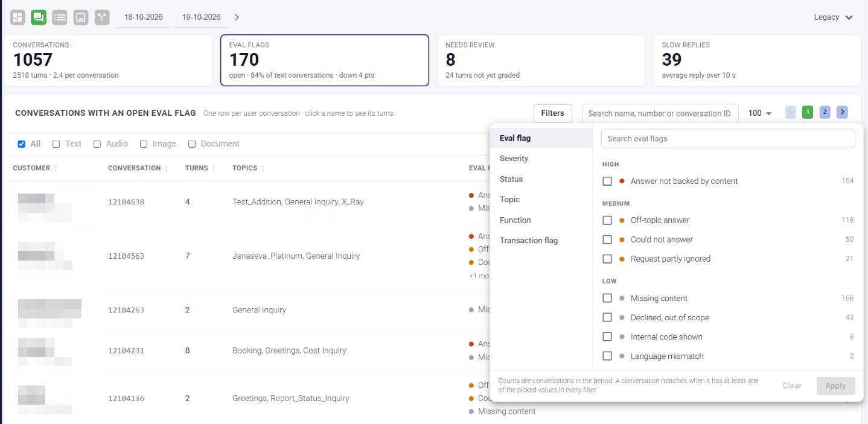Open the dashboard grid view icon
868x424 pixels.
[18, 17]
